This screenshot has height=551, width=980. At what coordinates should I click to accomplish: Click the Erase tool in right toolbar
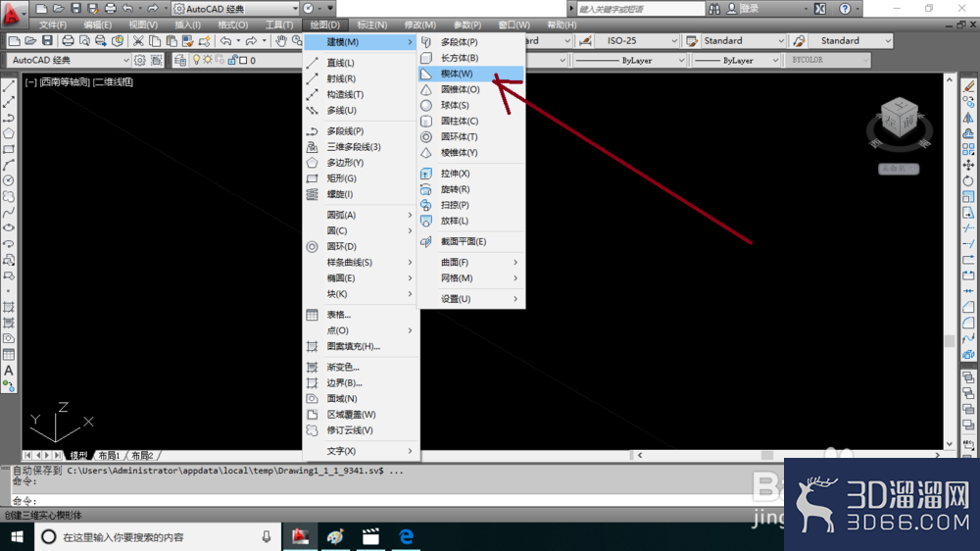click(x=968, y=87)
